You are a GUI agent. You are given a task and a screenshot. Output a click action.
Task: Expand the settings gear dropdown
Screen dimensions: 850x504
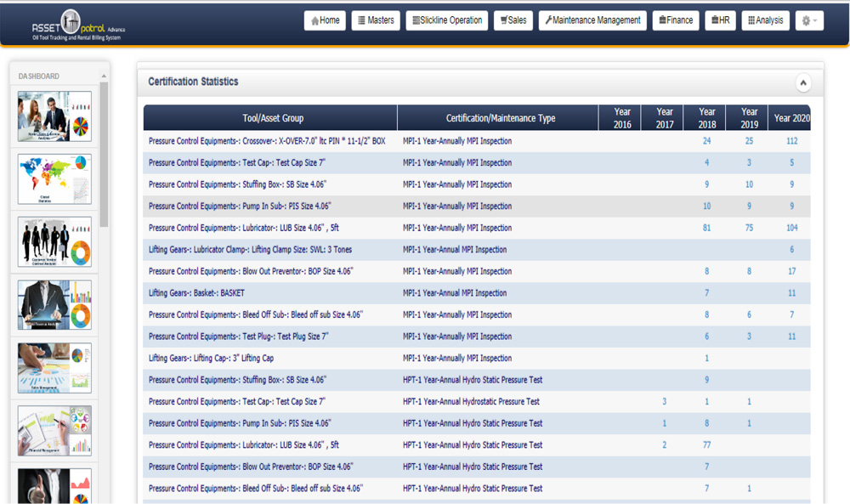point(809,20)
